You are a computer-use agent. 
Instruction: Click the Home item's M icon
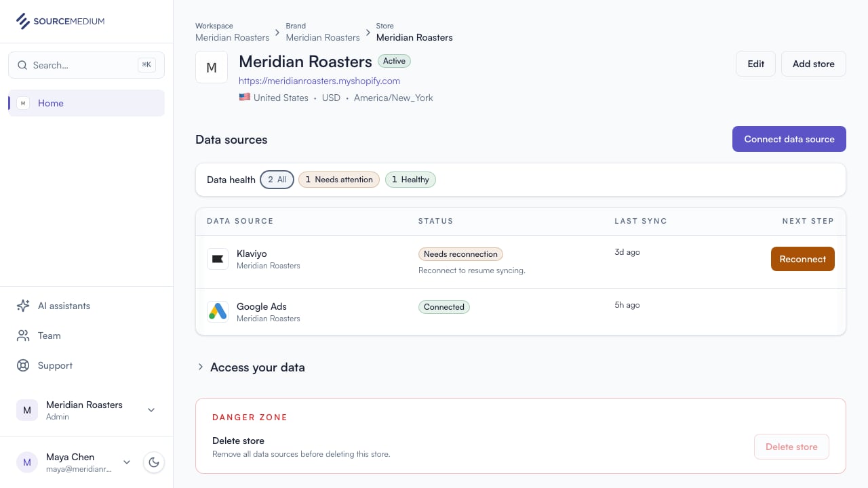(x=23, y=103)
